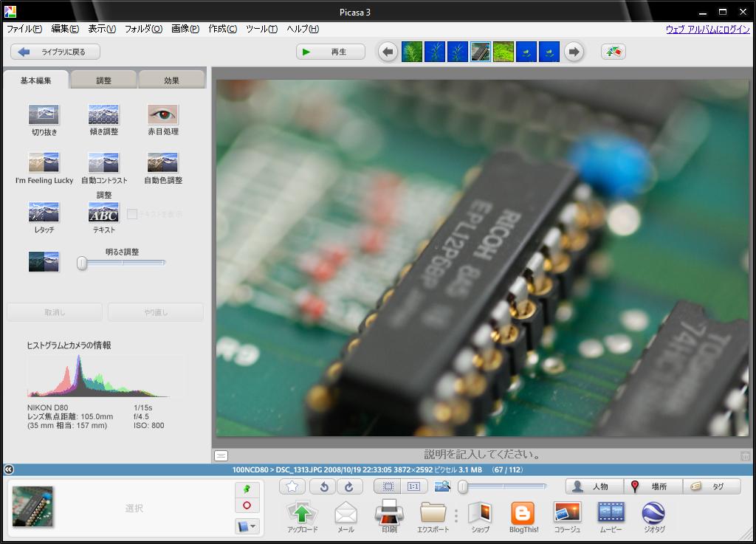Open the Tags (タグ) panel
Image resolution: width=756 pixels, height=544 pixels.
[x=712, y=486]
